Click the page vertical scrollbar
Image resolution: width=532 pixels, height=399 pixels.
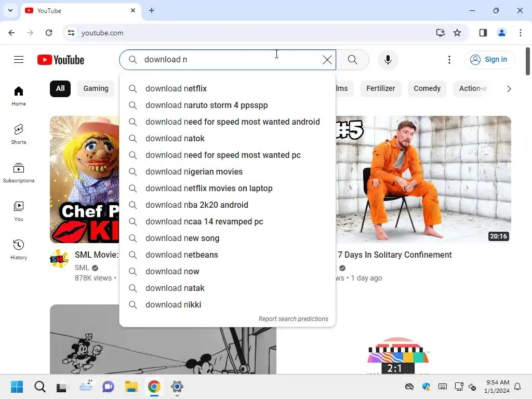528,61
